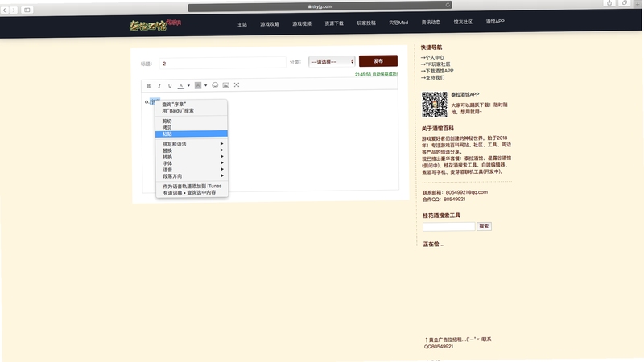Click the font color A swatch
Screen dimensions: 644x362
coord(180,86)
